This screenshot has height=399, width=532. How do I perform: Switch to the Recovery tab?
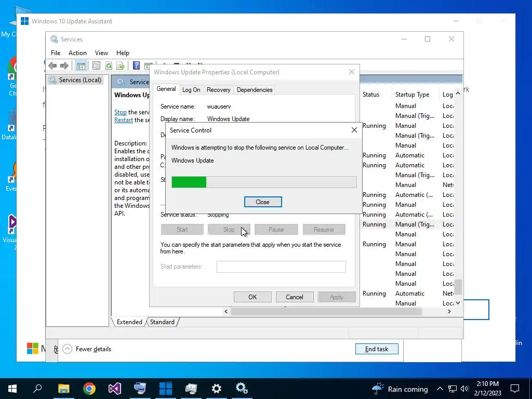pyautogui.click(x=219, y=90)
